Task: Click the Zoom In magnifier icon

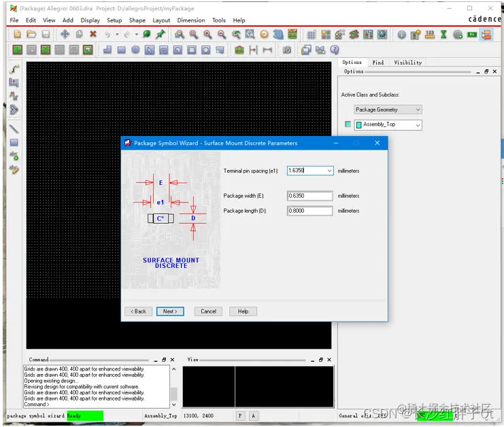Action: tap(207, 34)
